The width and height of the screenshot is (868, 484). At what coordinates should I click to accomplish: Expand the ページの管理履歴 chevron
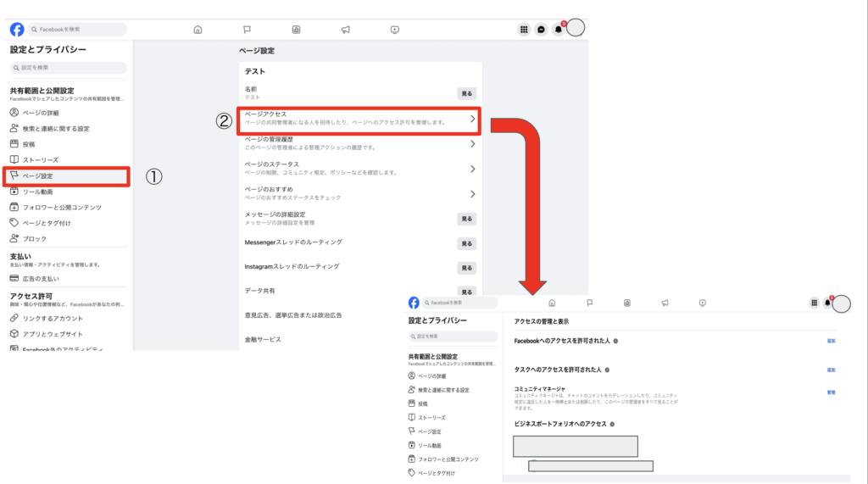point(472,144)
